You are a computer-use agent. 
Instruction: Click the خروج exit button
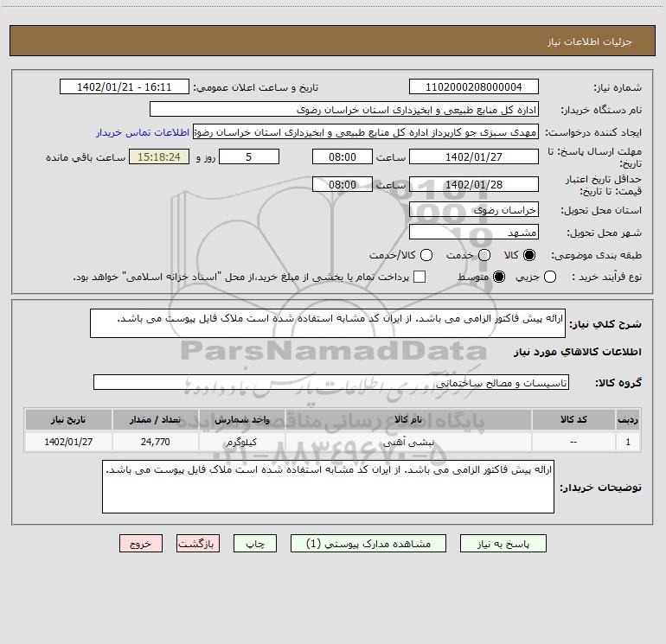141,544
